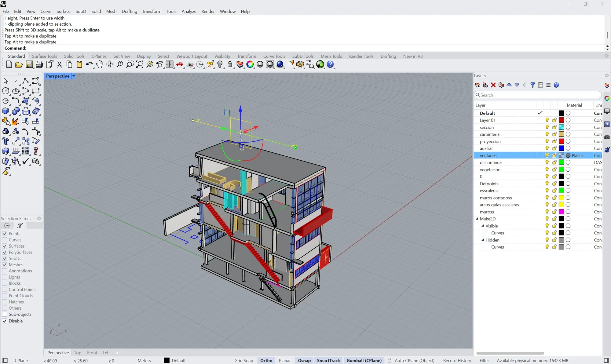Click the Zoom Extents icon

140,64
